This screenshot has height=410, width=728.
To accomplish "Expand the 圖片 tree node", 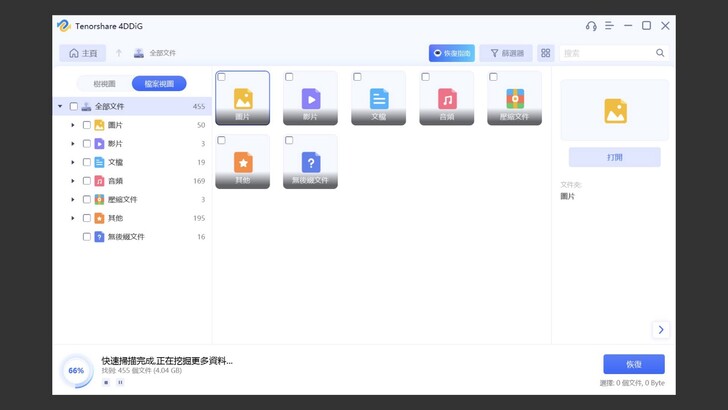I will tap(73, 125).
